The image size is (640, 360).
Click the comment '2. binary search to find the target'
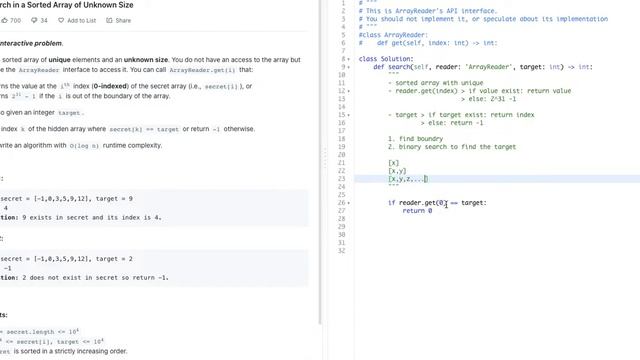452,147
